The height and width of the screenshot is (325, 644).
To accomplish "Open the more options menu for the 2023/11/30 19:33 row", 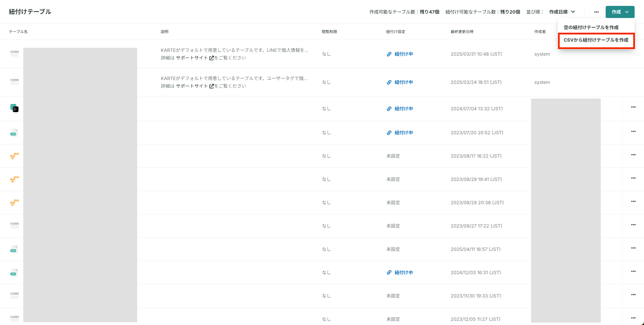I will (x=633, y=295).
